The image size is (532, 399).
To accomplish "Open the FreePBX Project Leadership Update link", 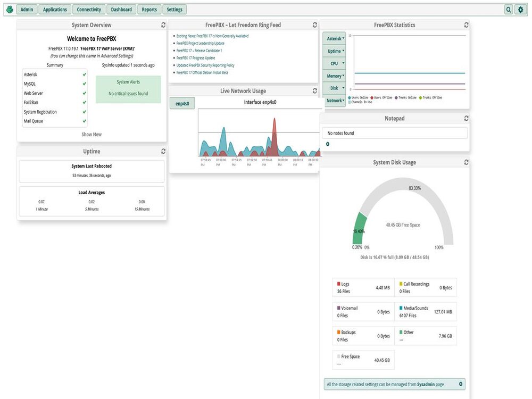I will (200, 43).
